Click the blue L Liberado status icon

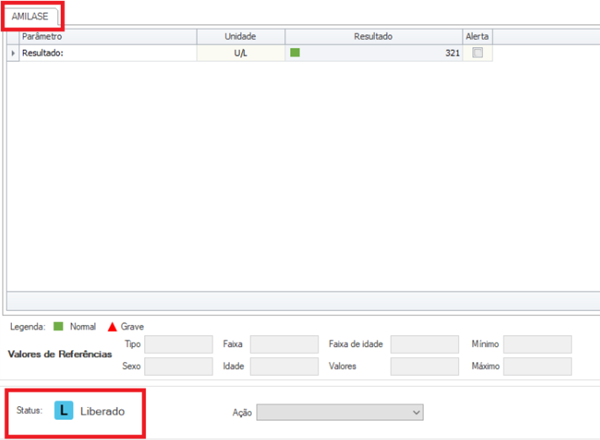pyautogui.click(x=64, y=411)
